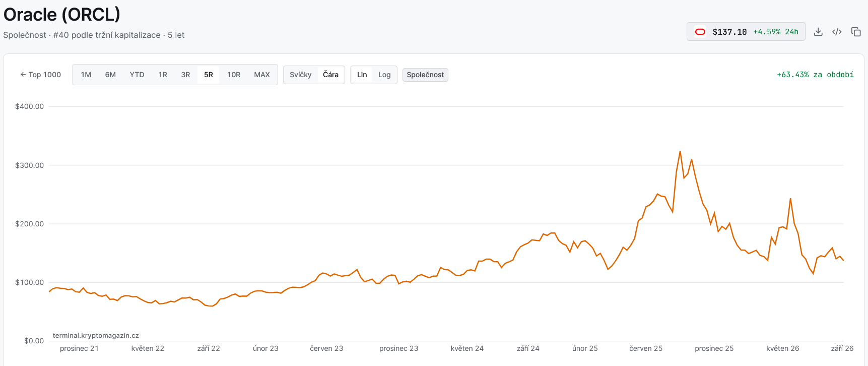Click the prosinec 23 date label
868x366 pixels.
[398, 348]
